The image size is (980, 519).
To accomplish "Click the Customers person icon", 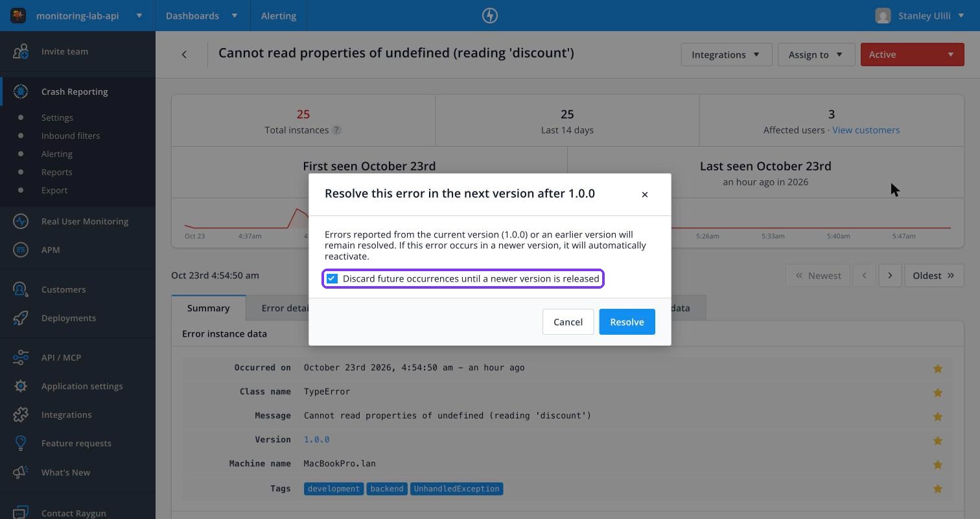I will (x=21, y=289).
